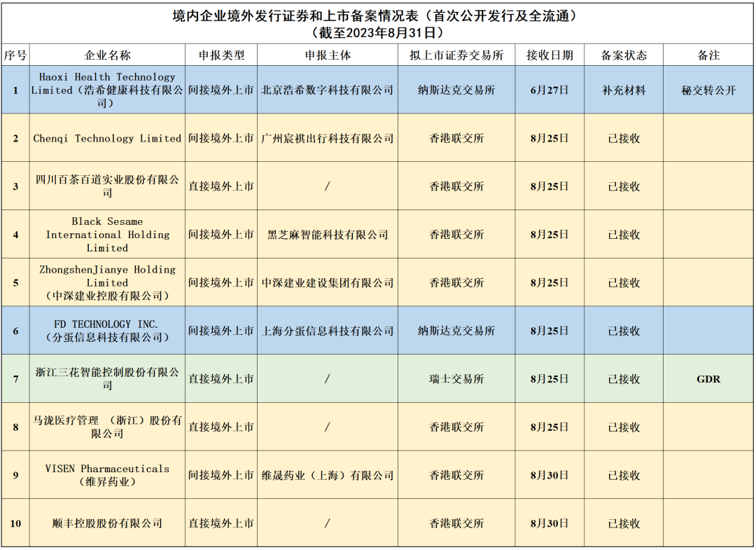Select the 企业名称 column header
This screenshot has height=550, width=756.
[x=108, y=55]
